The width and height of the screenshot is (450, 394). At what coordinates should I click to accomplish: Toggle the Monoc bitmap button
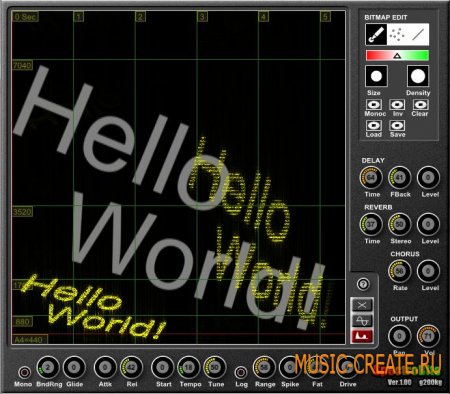click(x=374, y=105)
